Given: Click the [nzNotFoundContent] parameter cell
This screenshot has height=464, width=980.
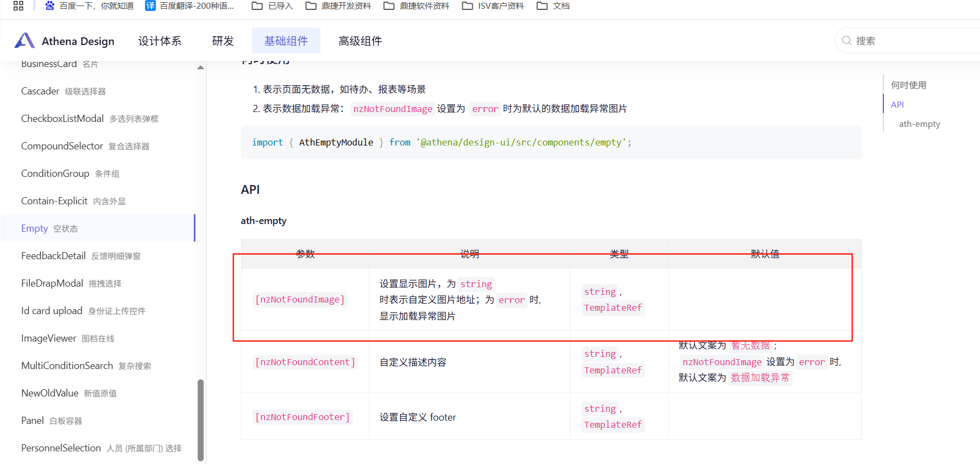Looking at the screenshot, I should (x=305, y=362).
